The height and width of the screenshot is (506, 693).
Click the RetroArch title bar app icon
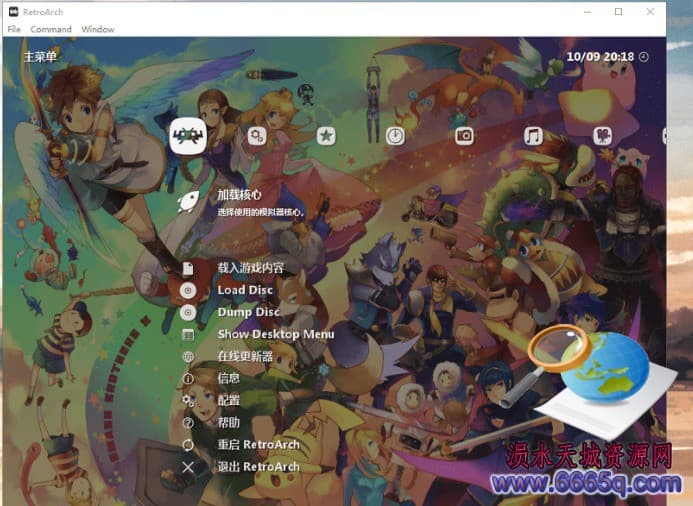coord(14,11)
